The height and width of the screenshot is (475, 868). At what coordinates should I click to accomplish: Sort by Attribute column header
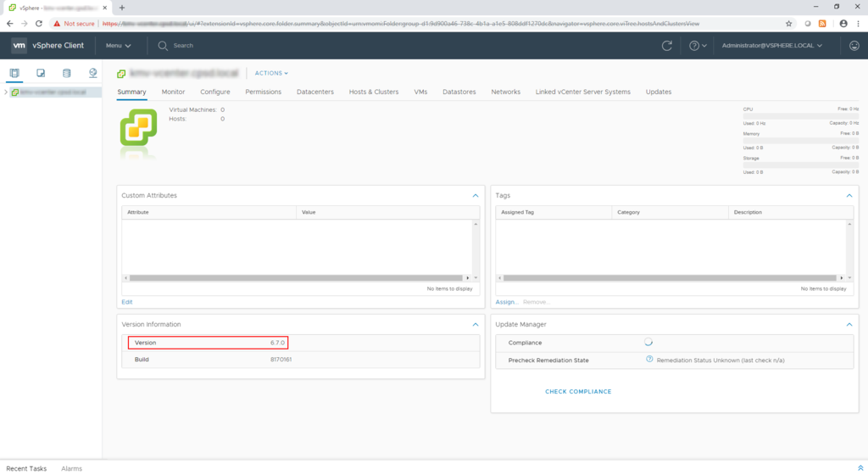click(209, 212)
